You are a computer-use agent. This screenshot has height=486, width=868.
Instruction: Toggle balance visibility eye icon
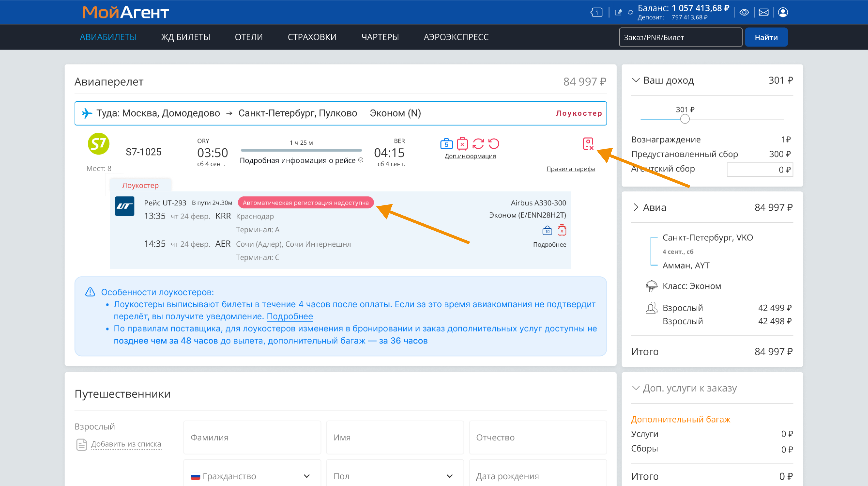coord(744,13)
